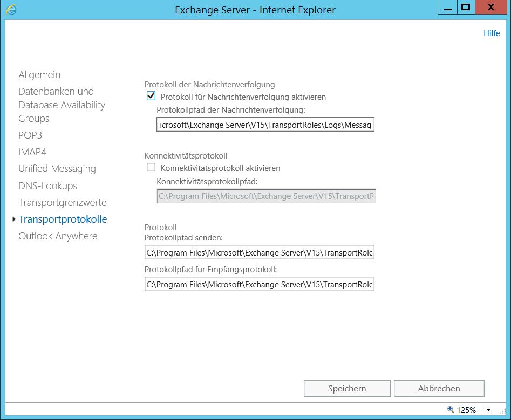511x420 pixels.
Task: Select Outlook Anywhere in the sidebar
Action: pyautogui.click(x=57, y=236)
